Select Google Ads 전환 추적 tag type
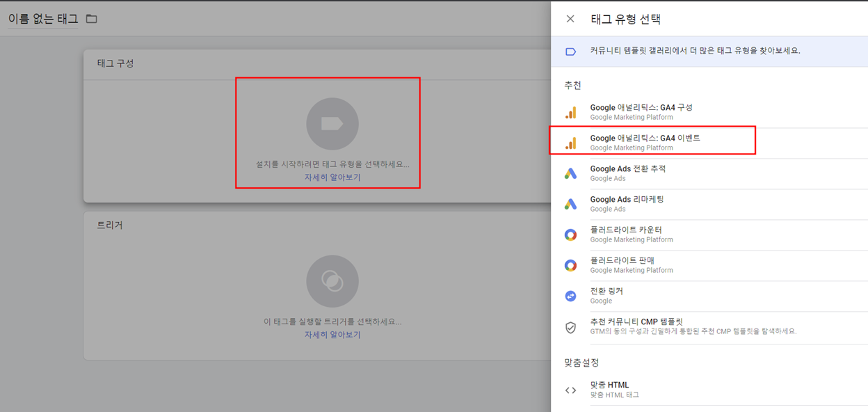Screen dimensions: 868x412 click(x=709, y=173)
